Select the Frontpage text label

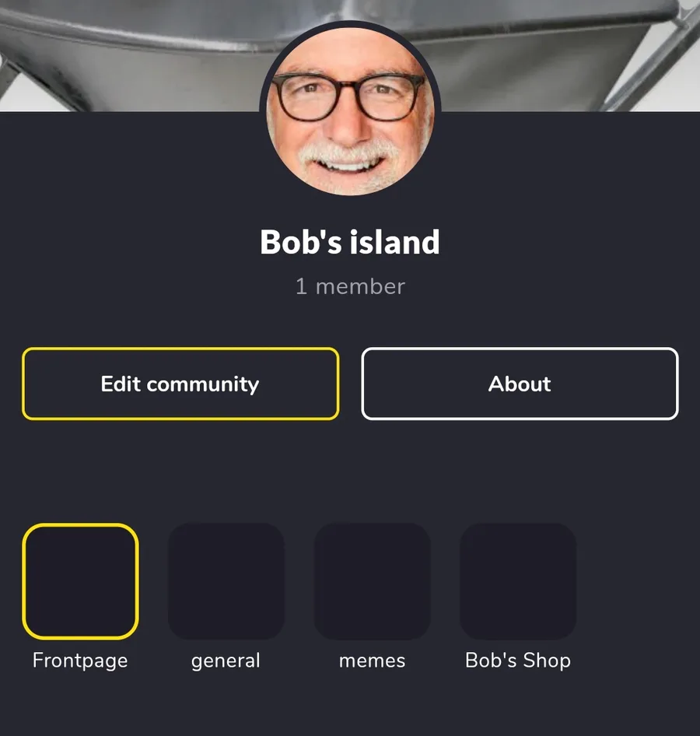pos(80,661)
